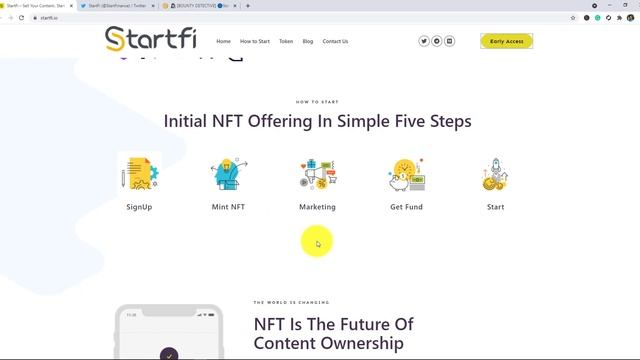640x360 pixels.
Task: Click the Startfi logo
Action: tap(151, 39)
